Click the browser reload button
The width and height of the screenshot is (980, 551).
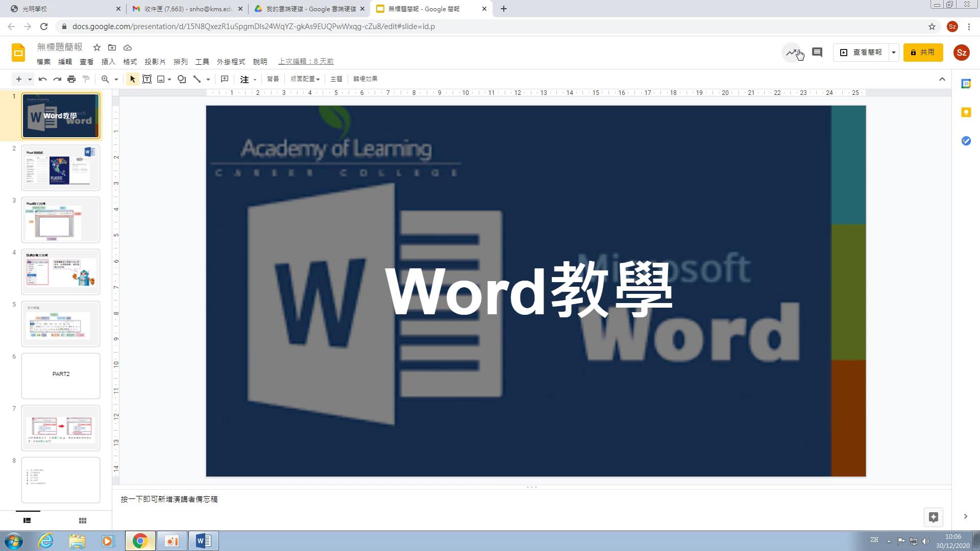pos(44,27)
